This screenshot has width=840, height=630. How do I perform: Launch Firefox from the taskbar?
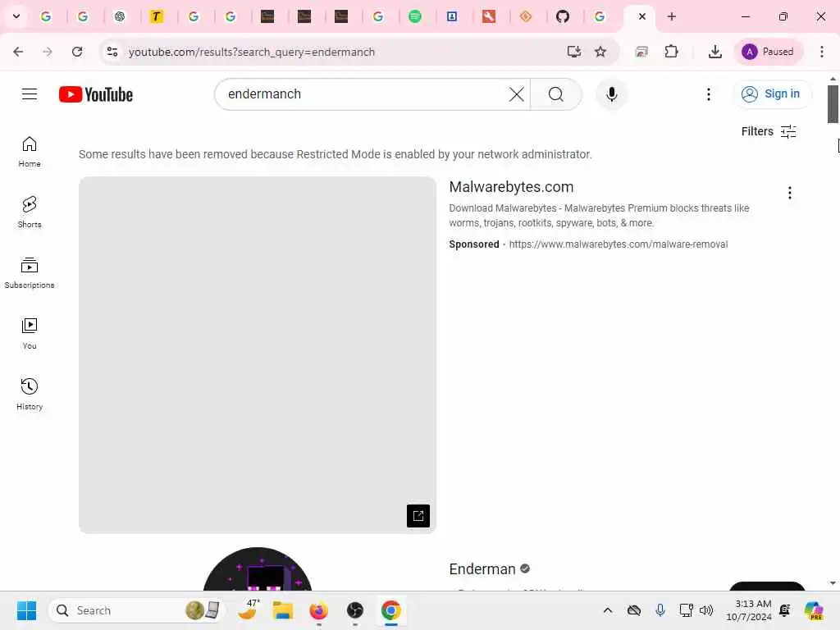pyautogui.click(x=319, y=610)
